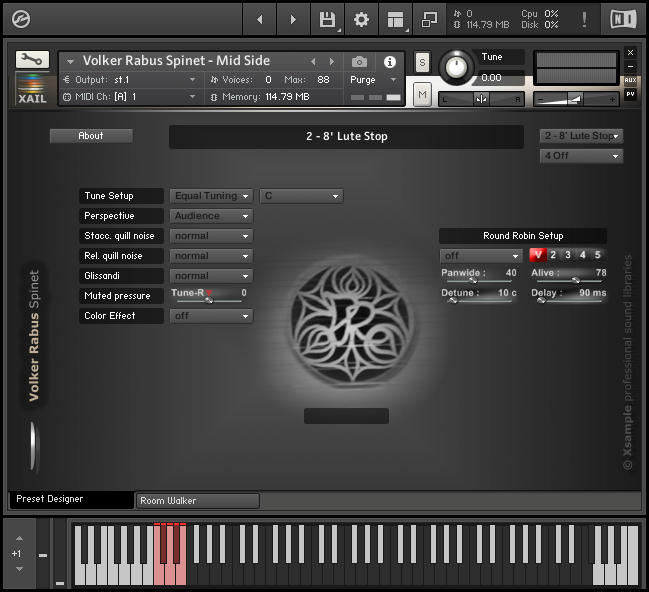The height and width of the screenshot is (592, 649).
Task: Click the Max voices value 88
Action: 323,79
